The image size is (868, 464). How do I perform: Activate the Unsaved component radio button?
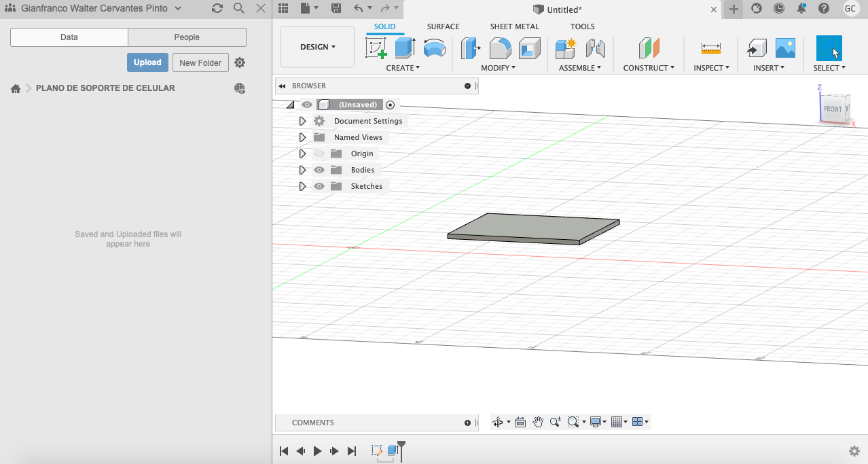(390, 105)
